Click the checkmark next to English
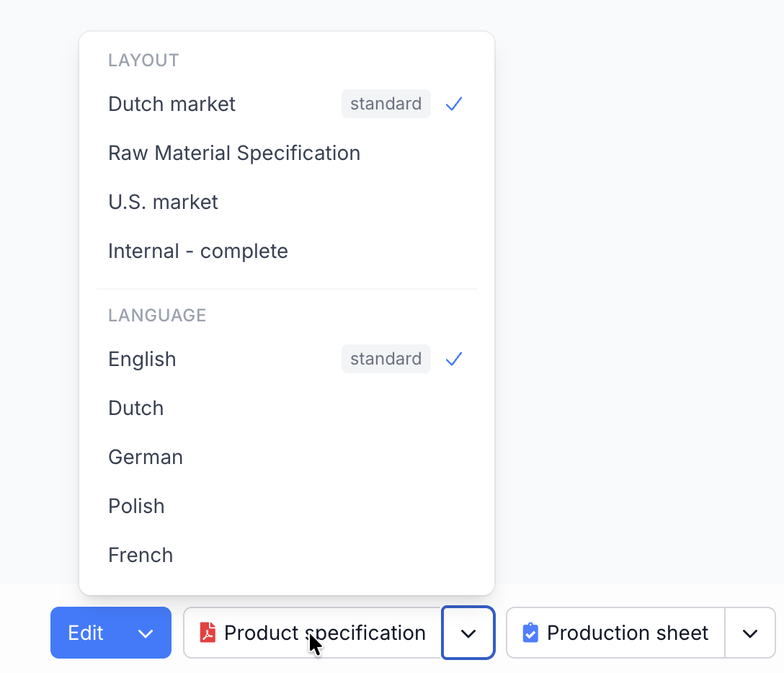The width and height of the screenshot is (784, 673). click(x=453, y=359)
